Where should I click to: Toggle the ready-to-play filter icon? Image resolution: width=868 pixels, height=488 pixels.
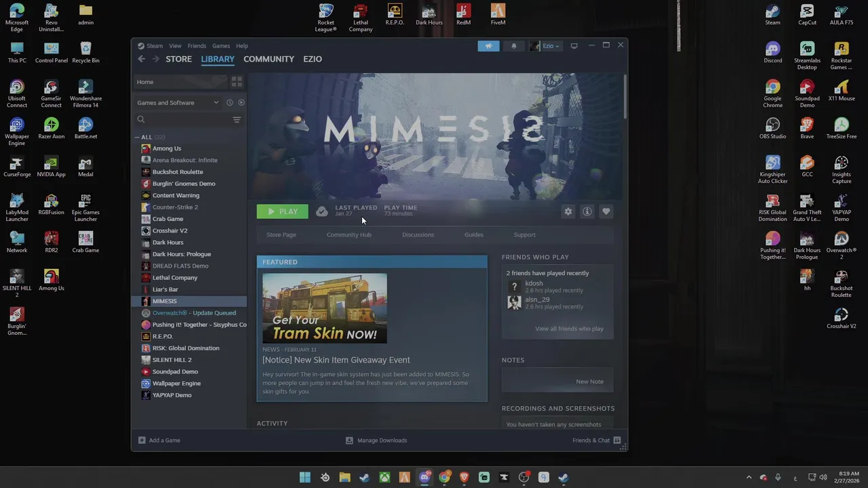click(x=241, y=102)
